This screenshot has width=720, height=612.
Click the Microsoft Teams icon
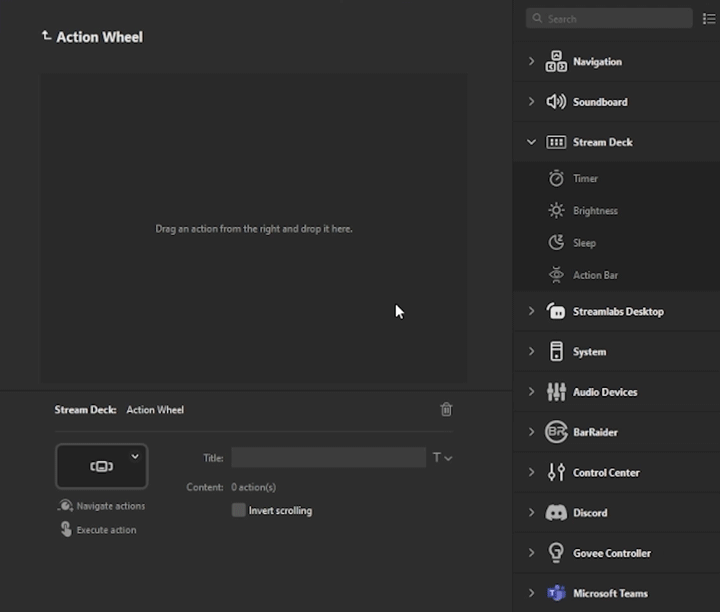pyautogui.click(x=556, y=593)
